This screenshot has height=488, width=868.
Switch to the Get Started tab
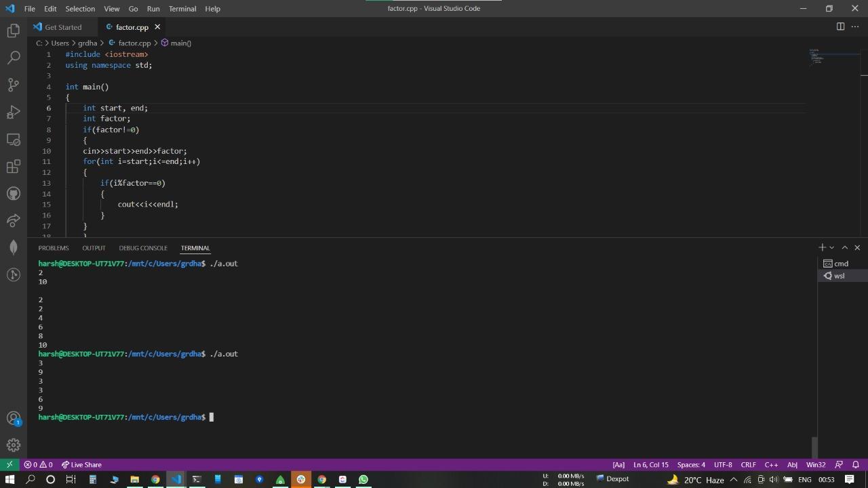pos(62,27)
